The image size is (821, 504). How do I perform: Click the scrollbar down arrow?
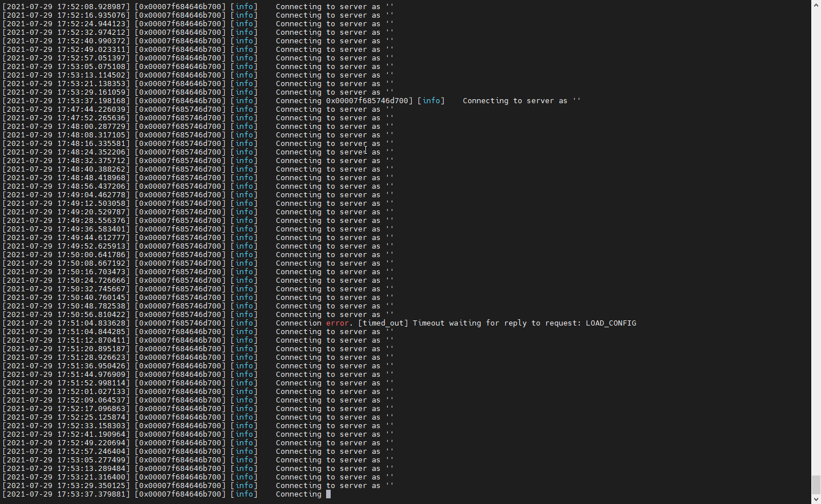[816, 499]
